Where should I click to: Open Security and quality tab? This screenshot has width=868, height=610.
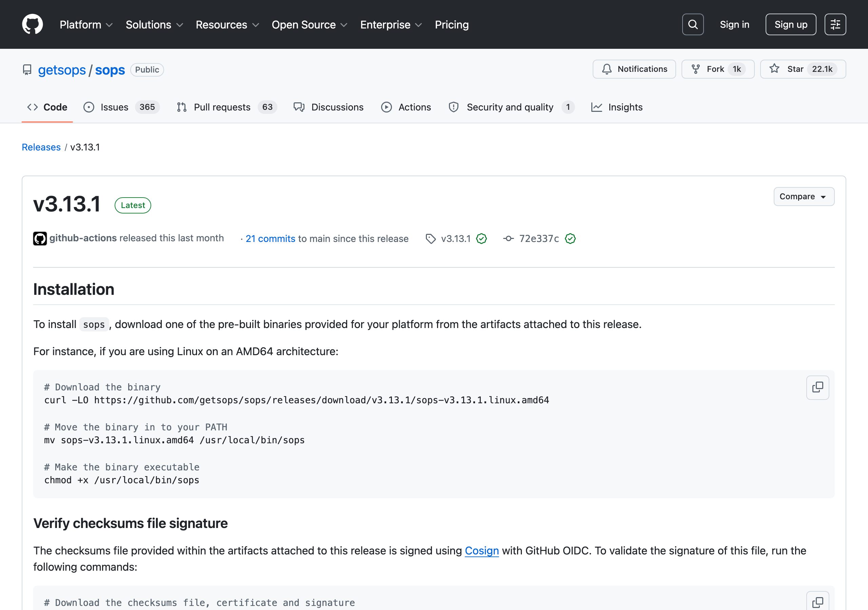click(x=511, y=107)
